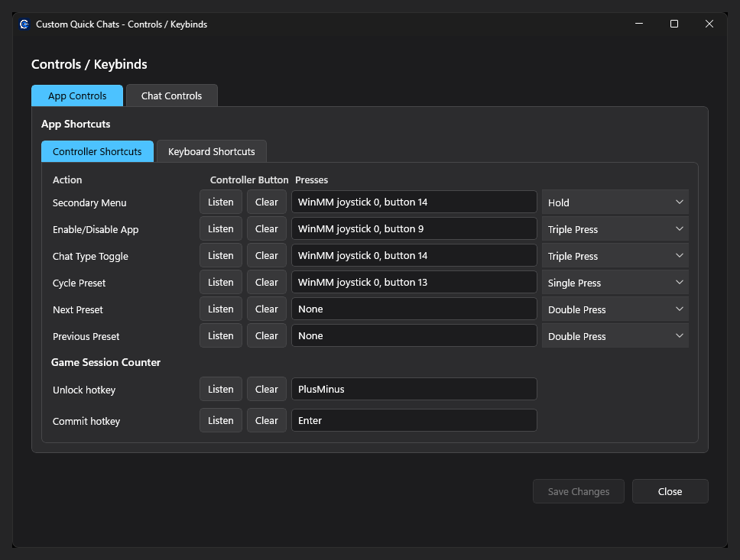Click the Previous Preset action label
The image size is (740, 560).
tap(86, 336)
